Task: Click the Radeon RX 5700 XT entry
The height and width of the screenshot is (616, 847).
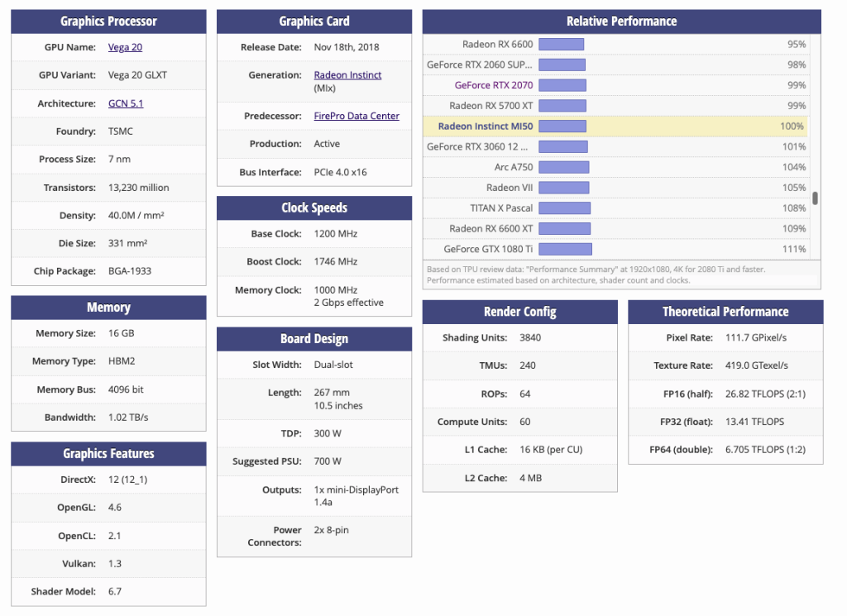Action: pos(491,106)
